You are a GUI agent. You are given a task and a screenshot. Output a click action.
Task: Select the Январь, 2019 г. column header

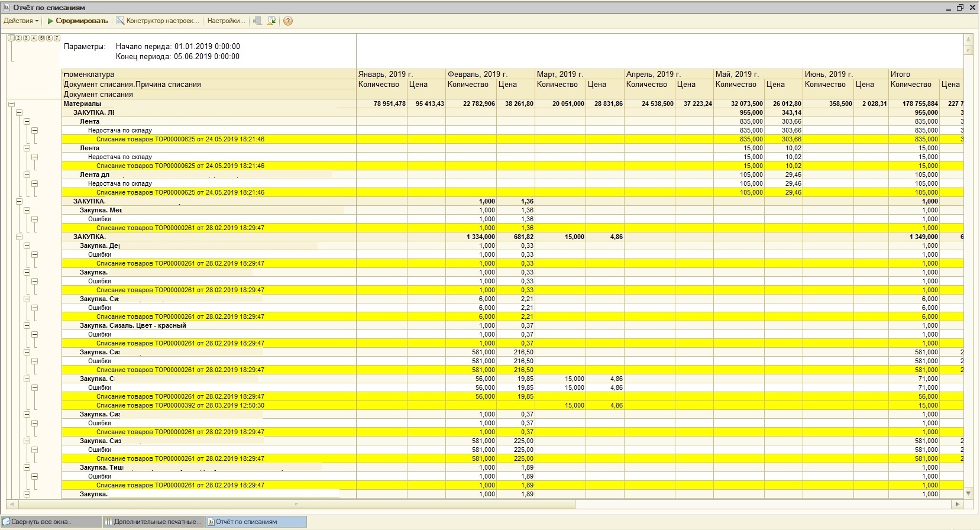point(401,74)
